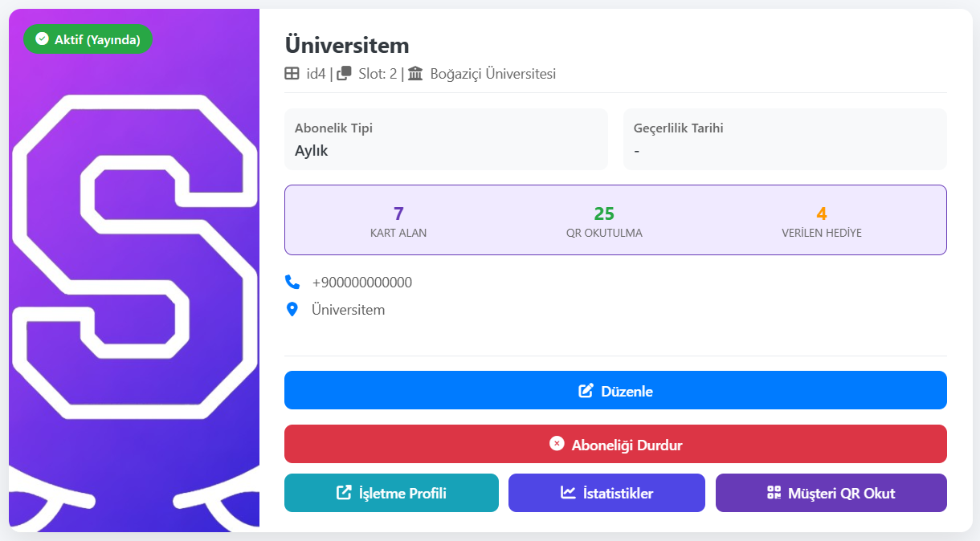This screenshot has height=541, width=980.
Task: Click the Abonelik Tipi Aylık box
Action: click(x=446, y=140)
